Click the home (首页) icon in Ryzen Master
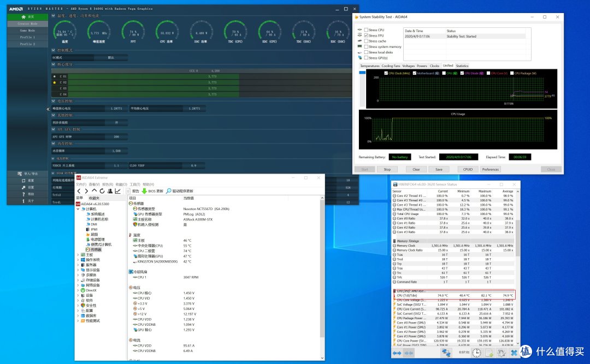This screenshot has width=590, height=364. click(x=23, y=17)
